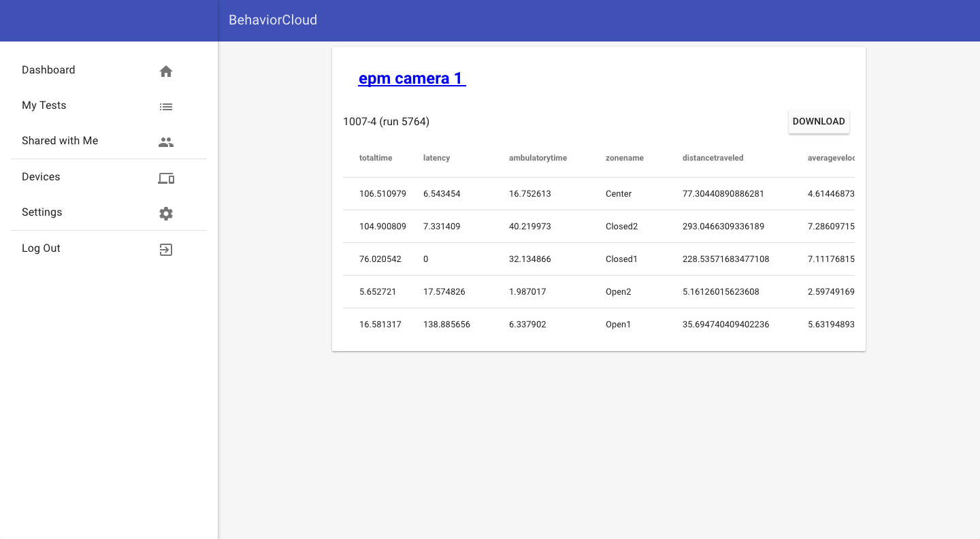980x539 pixels.
Task: Click distancetraveled value 293.0466309336189
Action: click(x=723, y=227)
